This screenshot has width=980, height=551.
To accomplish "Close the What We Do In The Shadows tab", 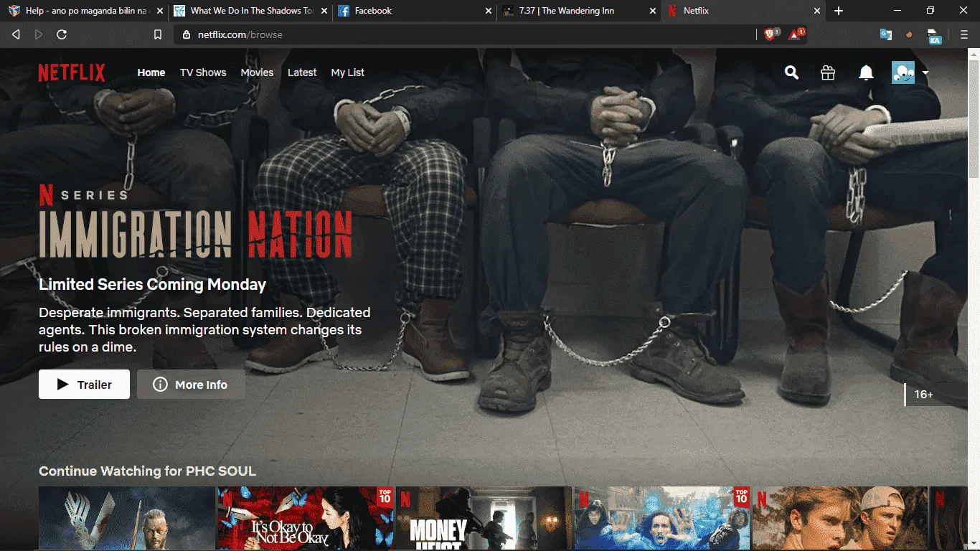I will tap(324, 11).
